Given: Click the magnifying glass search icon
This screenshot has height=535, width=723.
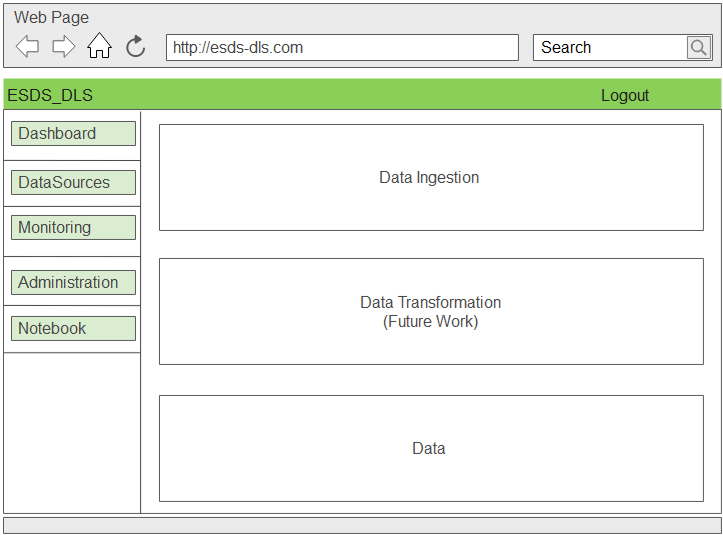Looking at the screenshot, I should click(x=698, y=47).
